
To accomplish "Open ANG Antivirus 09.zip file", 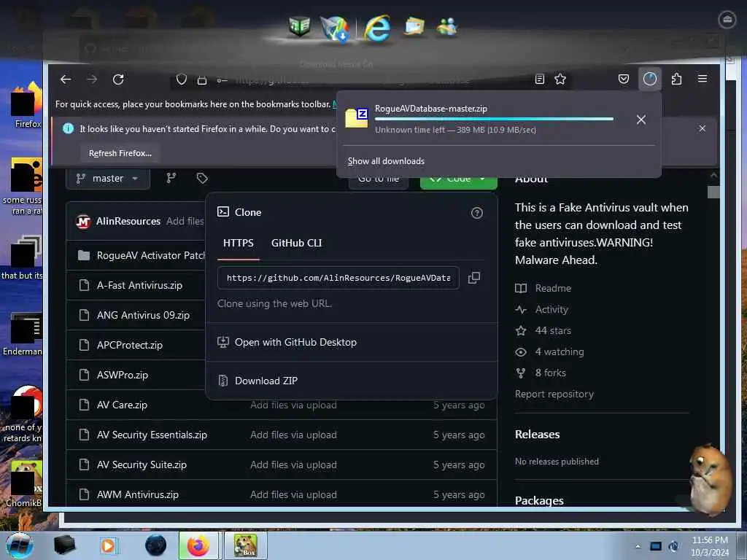I will click(143, 315).
